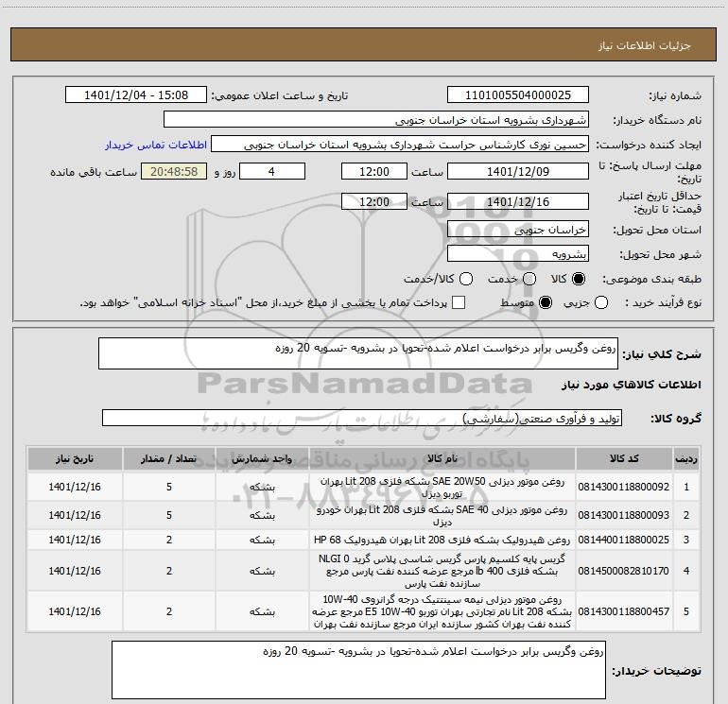Viewport: 728px width, 704px height.
Task: Click the delivery city field بشرویه
Action: [x=518, y=254]
